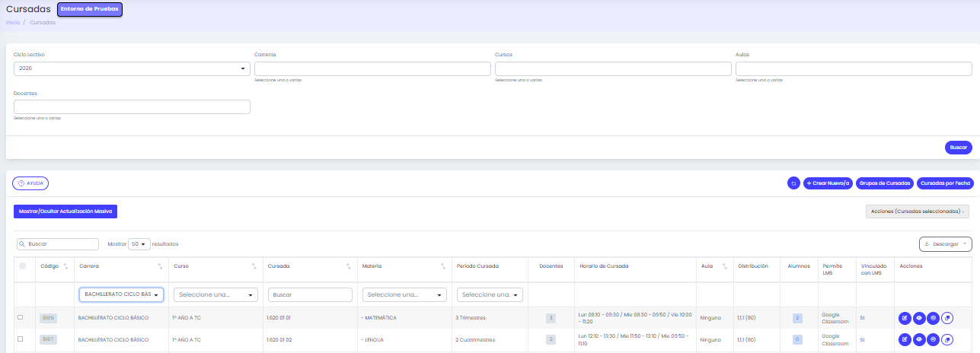Screen dimensions: 980x353
Task: Click the Entorno de Pruebas badge
Action: tap(89, 10)
